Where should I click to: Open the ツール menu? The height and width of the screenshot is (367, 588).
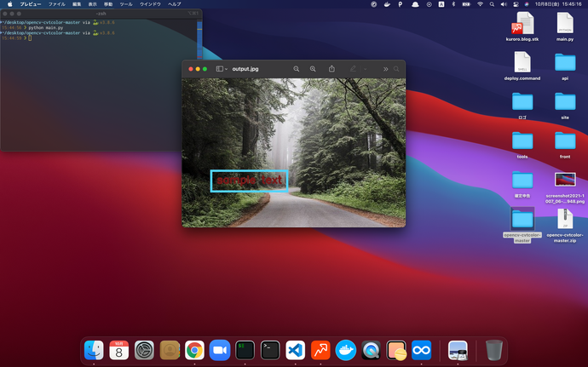[125, 4]
